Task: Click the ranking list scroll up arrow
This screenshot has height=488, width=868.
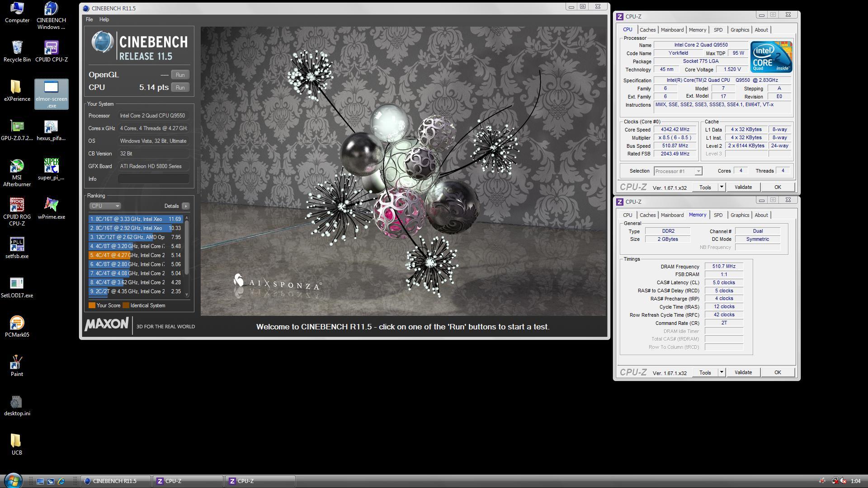Action: [187, 218]
